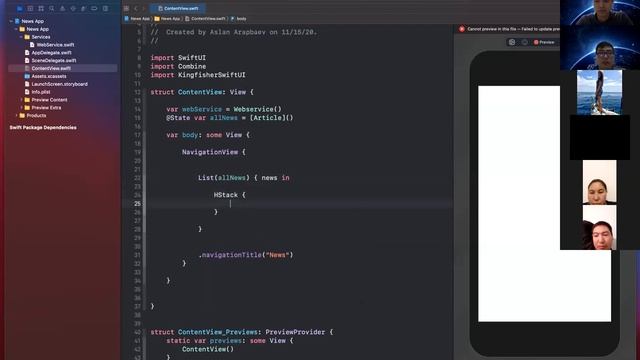The image size is (640, 360).
Task: Click the 'var webService = Webservice()' line
Action: [x=224, y=109]
